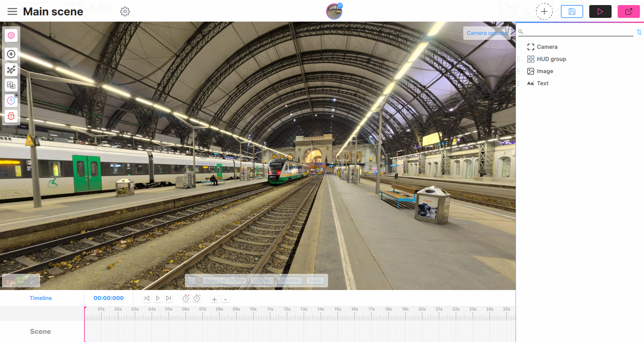Open the node graph tool
The height and width of the screenshot is (342, 644).
[x=11, y=70]
